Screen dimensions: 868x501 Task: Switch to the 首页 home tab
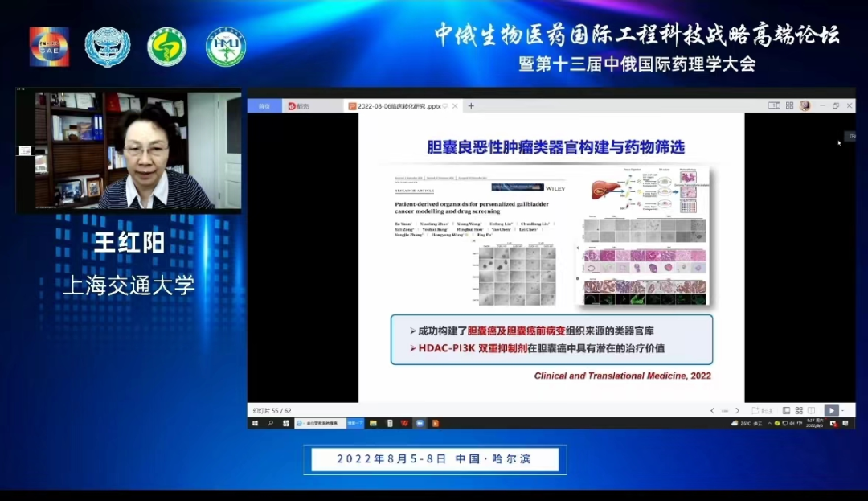264,105
